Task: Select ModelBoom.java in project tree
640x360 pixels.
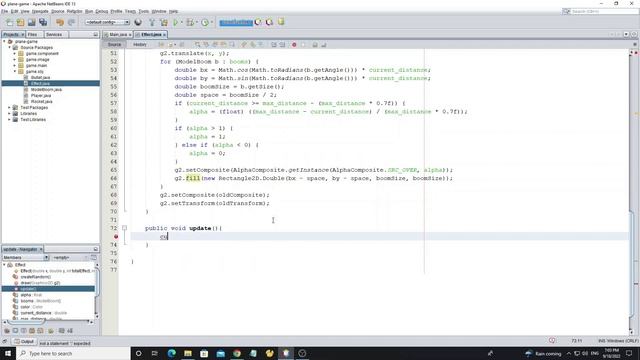Action: point(46,89)
